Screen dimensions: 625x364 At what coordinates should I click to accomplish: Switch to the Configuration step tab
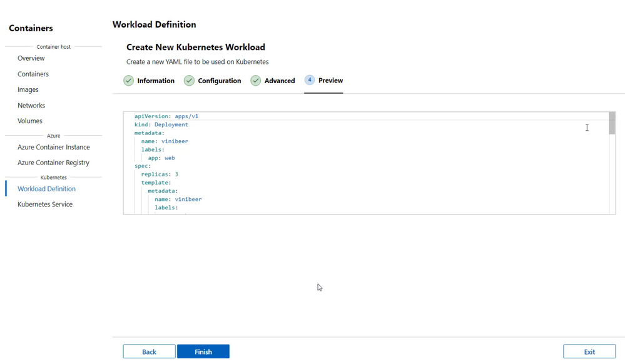[x=213, y=81]
